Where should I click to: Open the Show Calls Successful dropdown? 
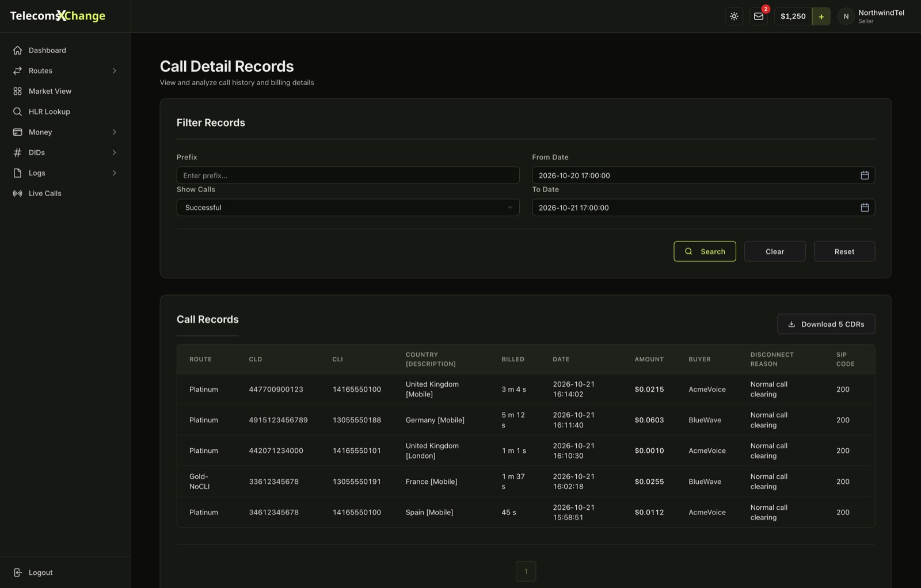tap(348, 208)
